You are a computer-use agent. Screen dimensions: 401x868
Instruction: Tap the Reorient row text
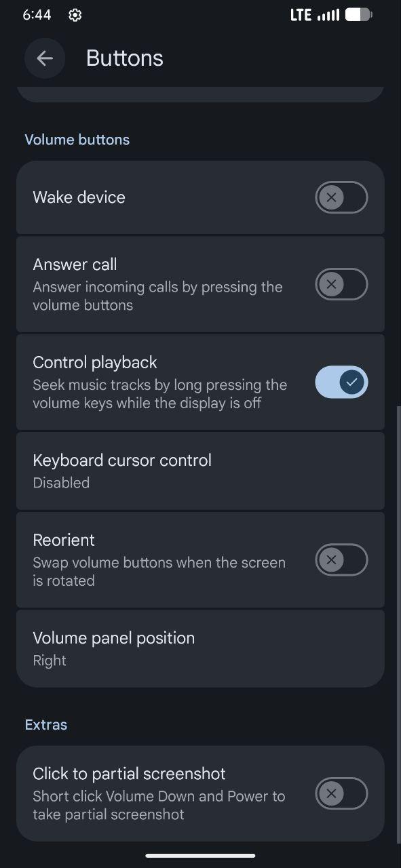(64, 540)
